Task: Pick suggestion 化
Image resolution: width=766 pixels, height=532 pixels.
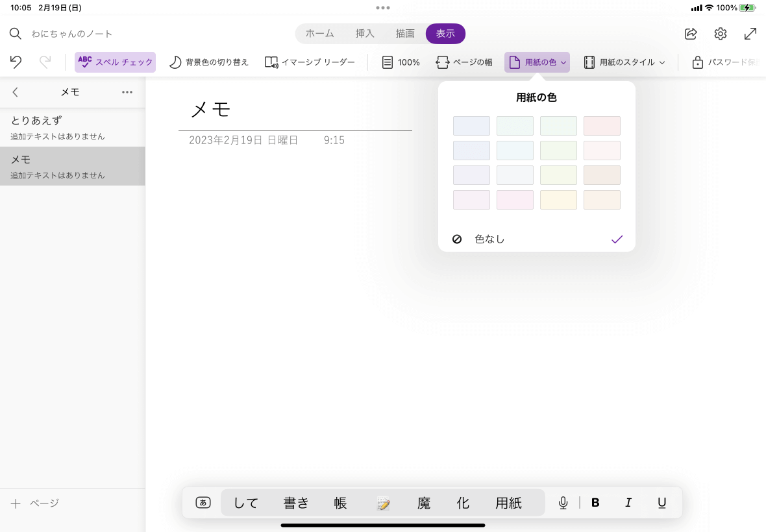Action: (x=463, y=503)
